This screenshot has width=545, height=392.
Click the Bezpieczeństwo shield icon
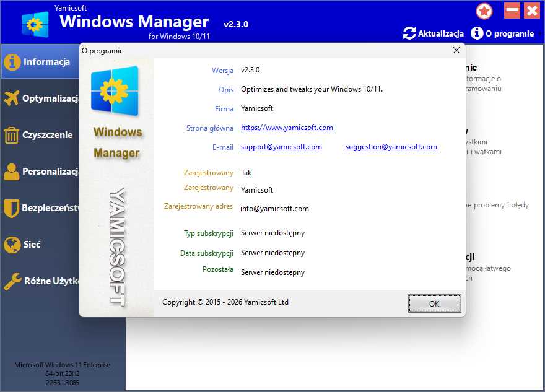coord(12,208)
